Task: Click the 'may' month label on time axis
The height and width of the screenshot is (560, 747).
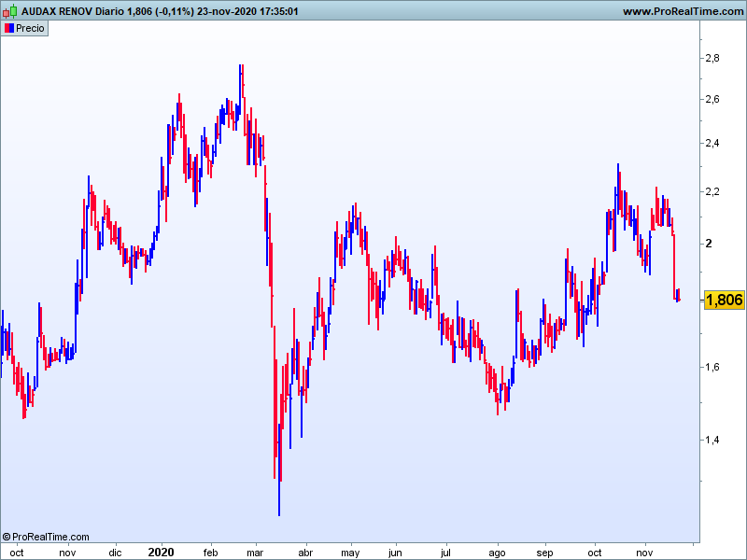Action: pos(350,553)
